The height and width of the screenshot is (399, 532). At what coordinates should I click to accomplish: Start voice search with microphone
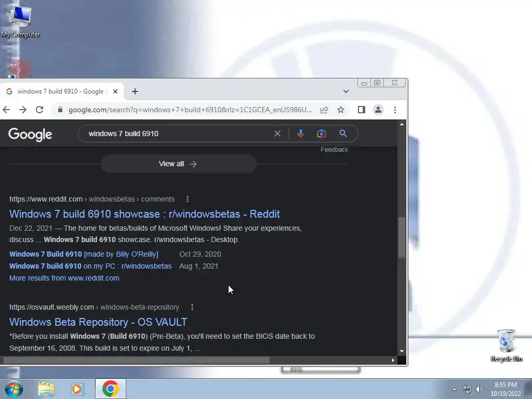click(x=301, y=134)
